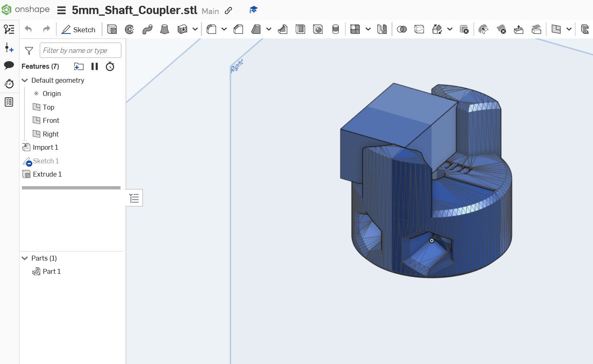Click the Sketch button
Viewport: 593px width, 364px height.
pos(78,29)
